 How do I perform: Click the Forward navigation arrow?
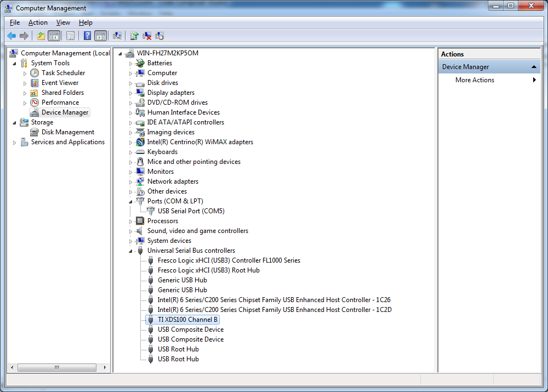click(24, 36)
